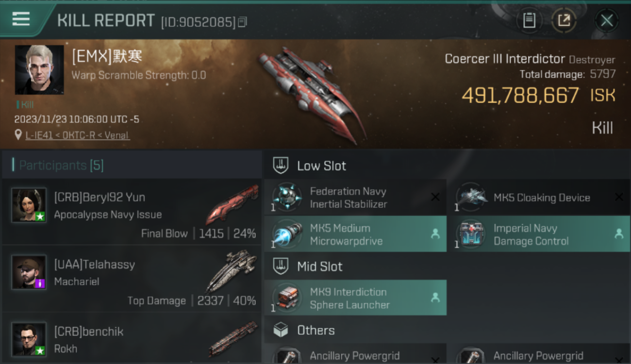This screenshot has width=631, height=364.
Task: Select the Federation Navy Inertial Stabilizer icon
Action: point(286,197)
